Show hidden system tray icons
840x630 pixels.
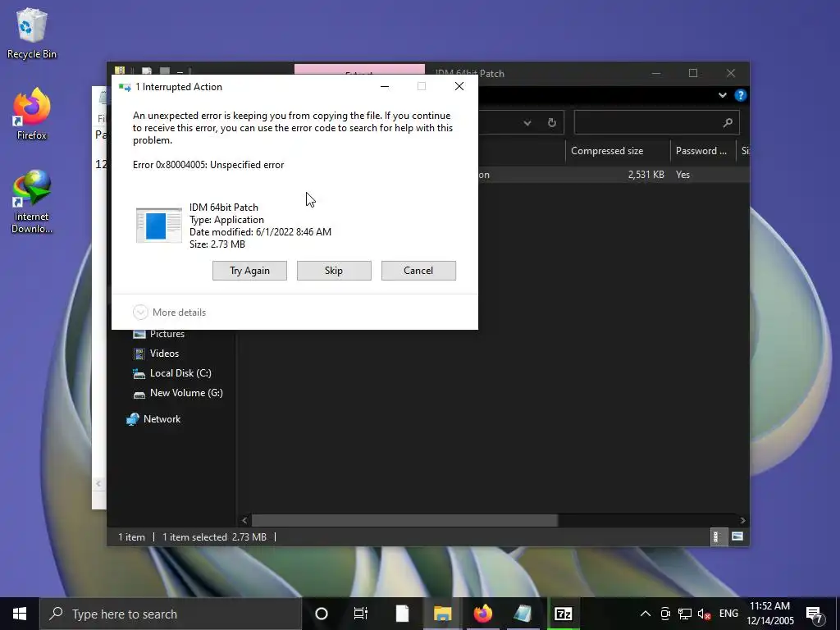click(x=646, y=614)
